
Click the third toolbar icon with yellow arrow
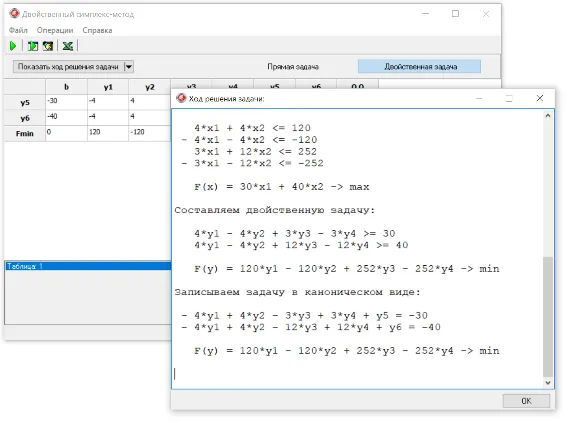click(48, 46)
